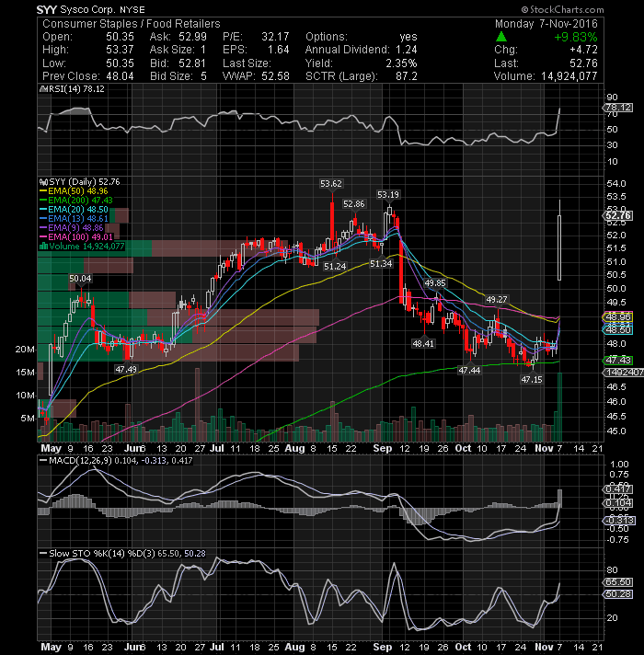The height and width of the screenshot is (655, 644).
Task: Click the 50.28 stochastic %D axis tag
Action: pos(617,594)
